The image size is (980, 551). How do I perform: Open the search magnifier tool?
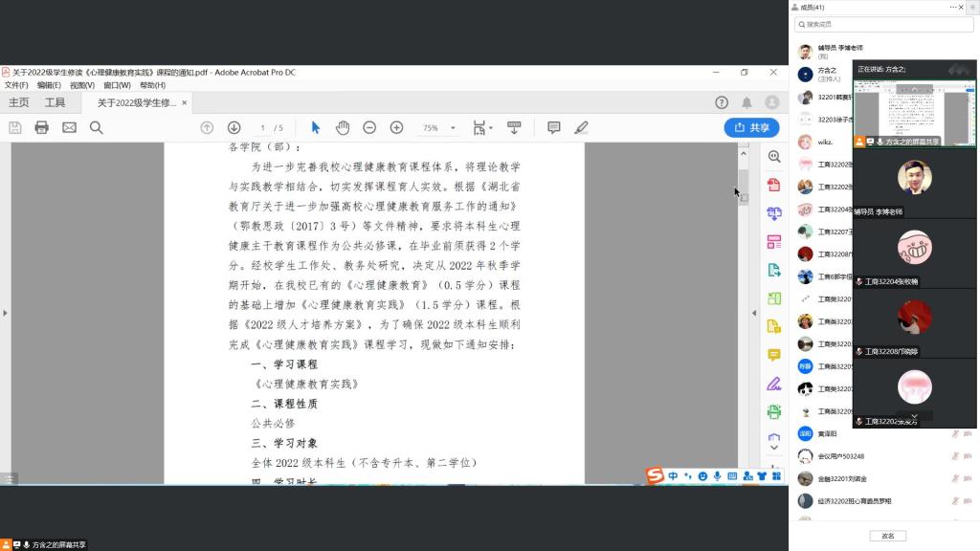[96, 127]
